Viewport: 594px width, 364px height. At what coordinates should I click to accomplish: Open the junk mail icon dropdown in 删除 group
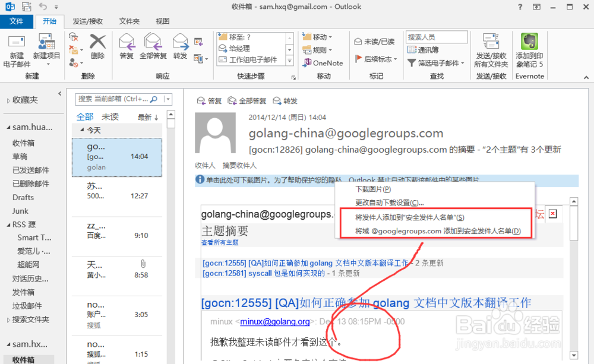pyautogui.click(x=75, y=62)
